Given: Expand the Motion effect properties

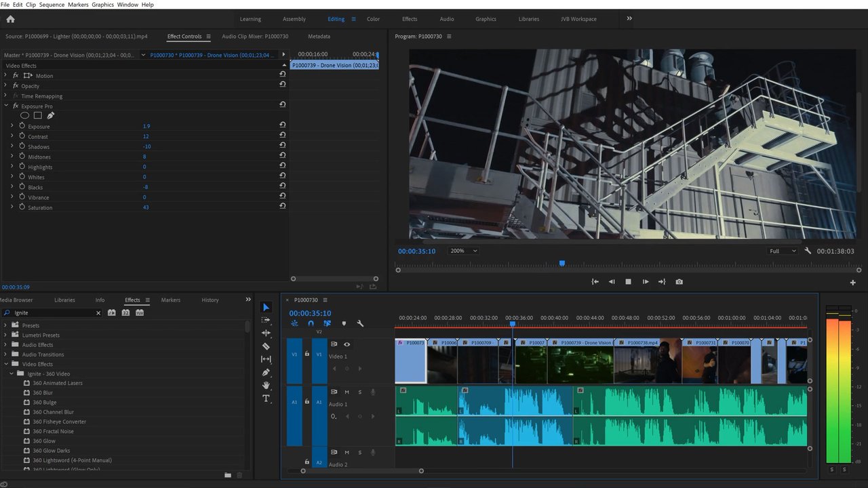Looking at the screenshot, I should [7, 75].
